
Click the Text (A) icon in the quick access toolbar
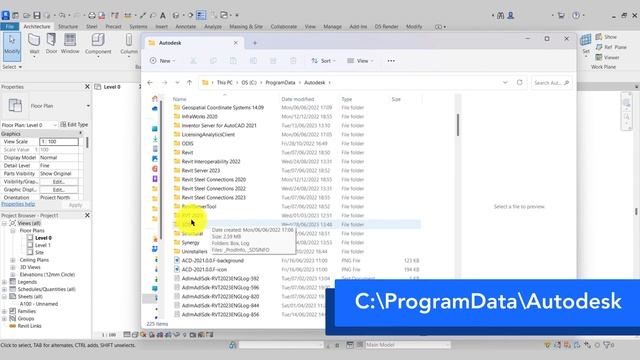point(162,16)
